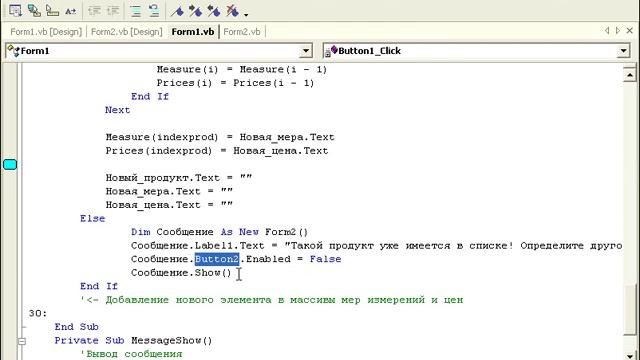
Task: Click the Decrease Indent icon
Action: click(x=94, y=11)
